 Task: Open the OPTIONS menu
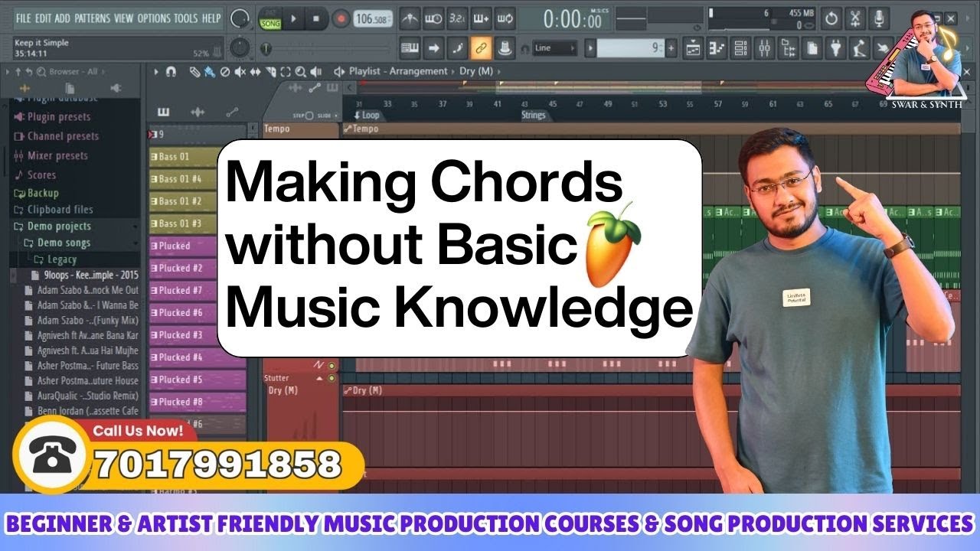click(x=154, y=18)
